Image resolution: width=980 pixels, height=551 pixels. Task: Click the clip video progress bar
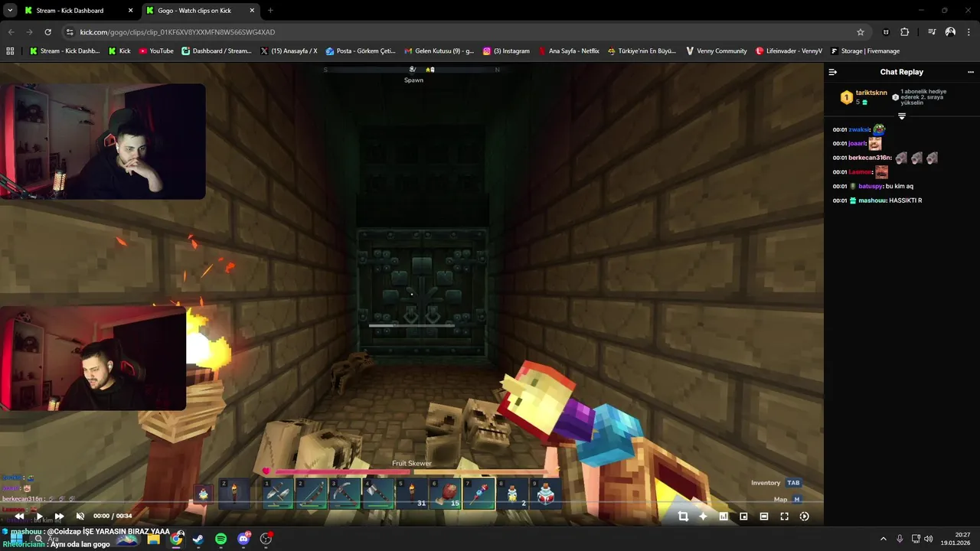[412, 503]
